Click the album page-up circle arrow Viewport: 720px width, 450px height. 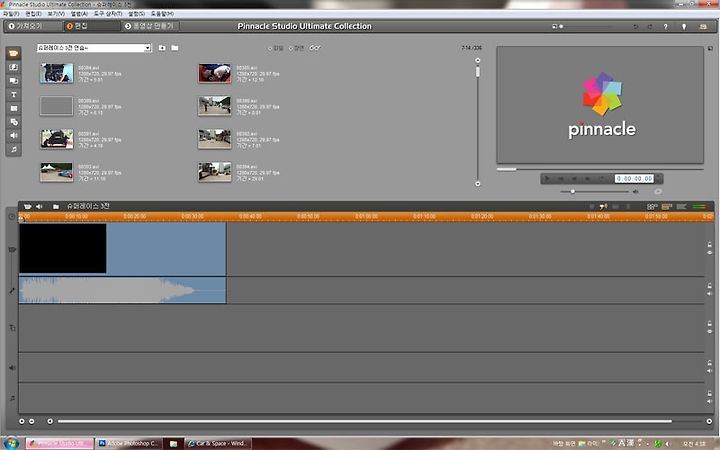[x=478, y=60]
